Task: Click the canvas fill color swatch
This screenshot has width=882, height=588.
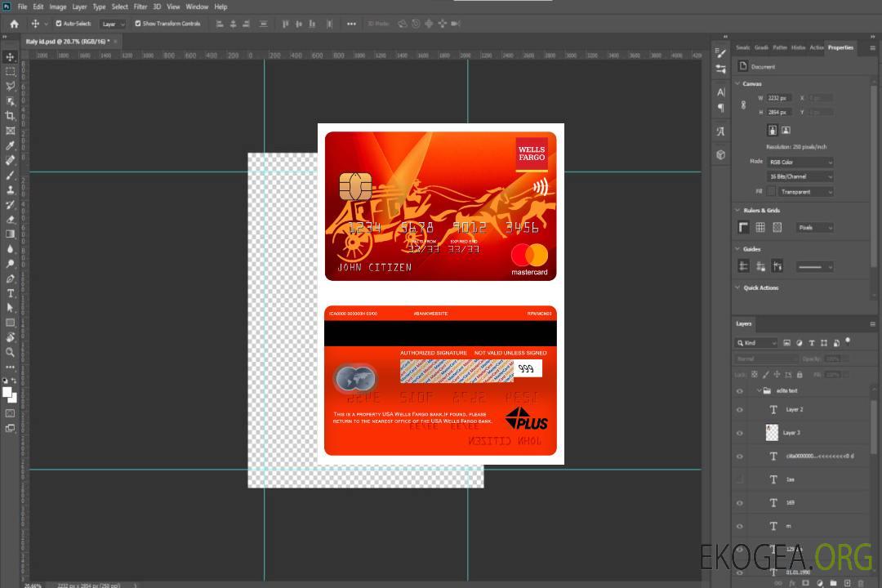Action: pos(772,192)
